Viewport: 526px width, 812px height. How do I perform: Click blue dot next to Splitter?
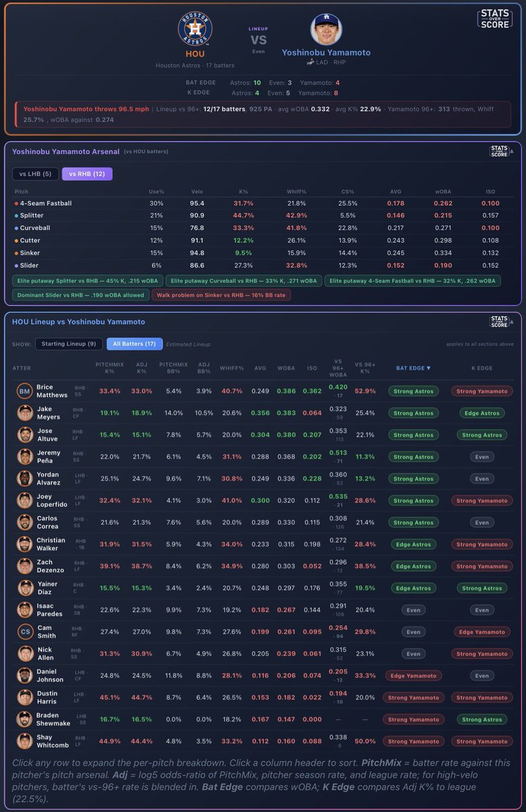pos(16,216)
